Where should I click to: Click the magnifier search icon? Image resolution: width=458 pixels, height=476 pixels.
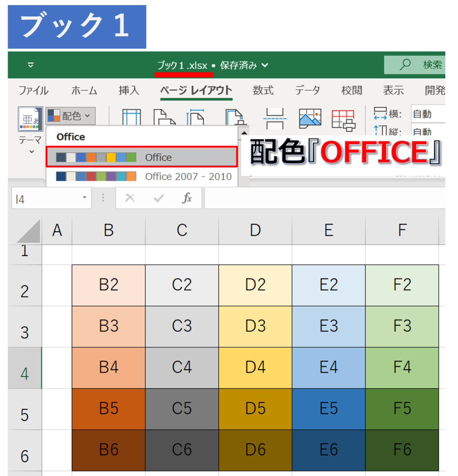[x=405, y=64]
